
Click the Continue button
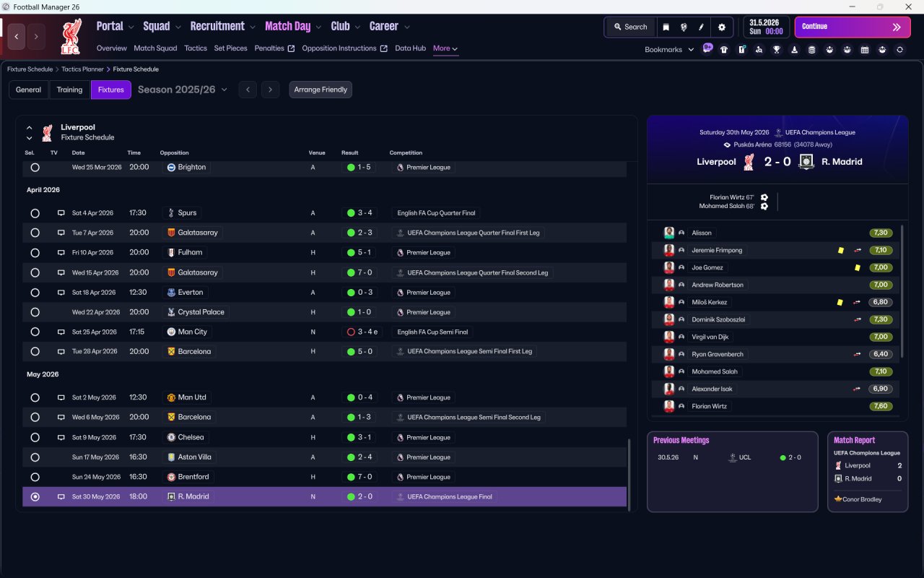[853, 27]
